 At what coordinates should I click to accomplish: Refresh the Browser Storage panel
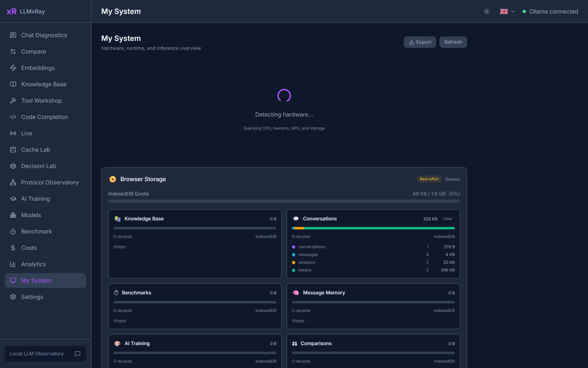point(452,179)
